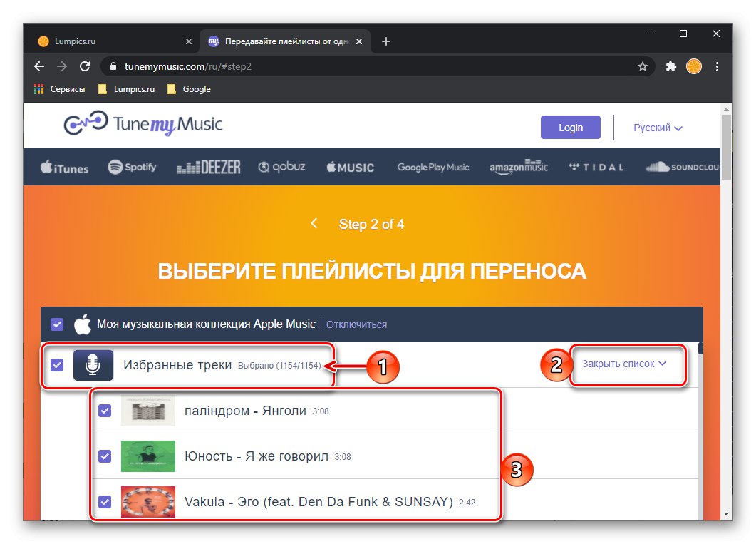Click the паліндром album cover thumbnail
The width and height of the screenshot is (756, 544).
tap(148, 411)
